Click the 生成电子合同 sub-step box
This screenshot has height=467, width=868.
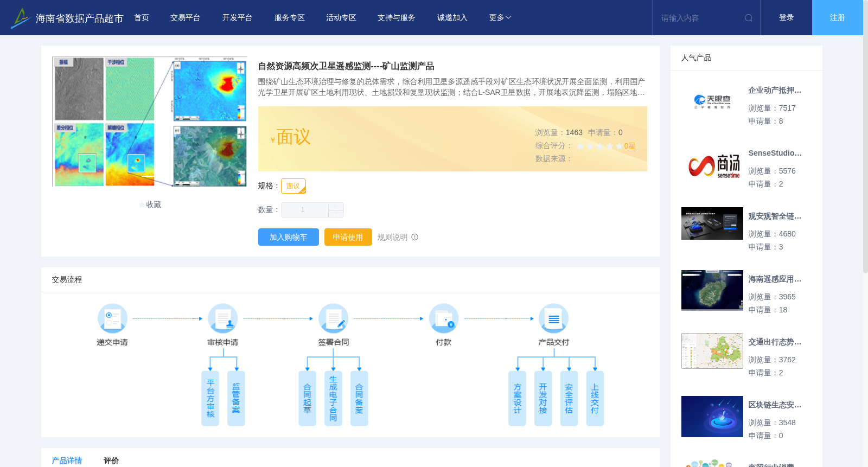[333, 398]
